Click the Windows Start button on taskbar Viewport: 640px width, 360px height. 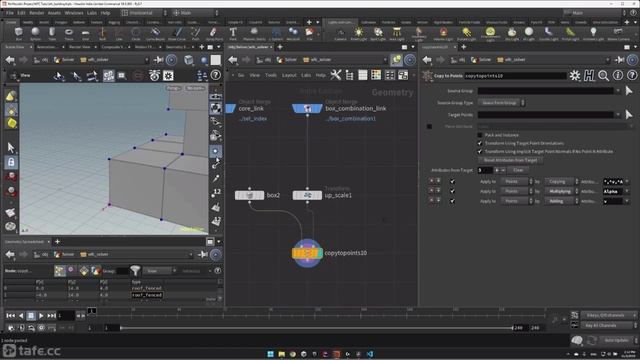pyautogui.click(x=270, y=354)
